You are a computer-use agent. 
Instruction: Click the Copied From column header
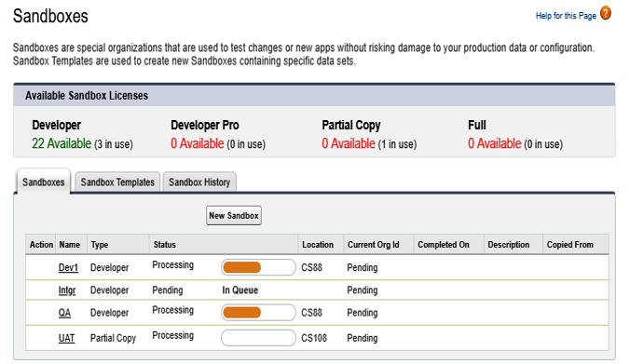(569, 245)
